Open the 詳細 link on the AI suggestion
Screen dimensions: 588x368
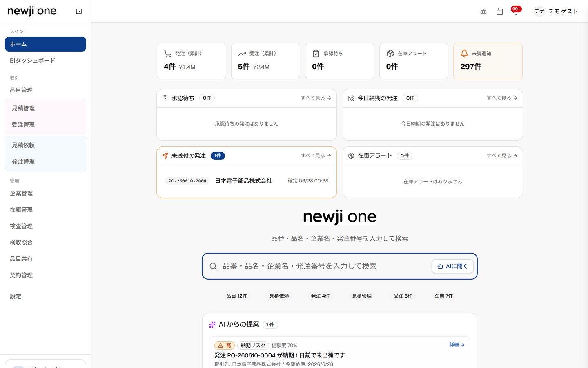pos(457,345)
